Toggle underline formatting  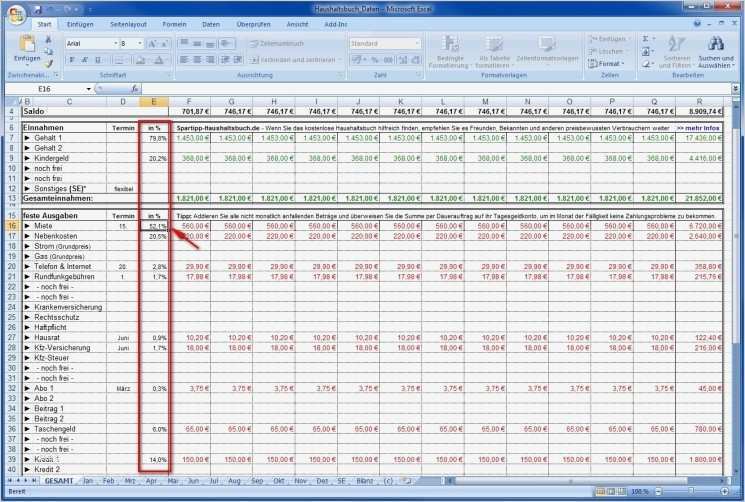tap(98, 60)
